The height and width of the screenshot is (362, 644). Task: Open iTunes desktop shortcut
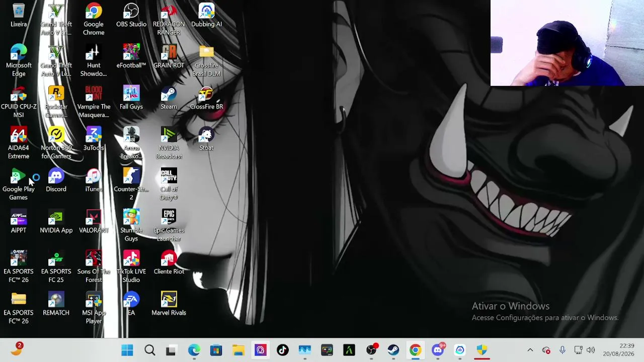pos(94,180)
